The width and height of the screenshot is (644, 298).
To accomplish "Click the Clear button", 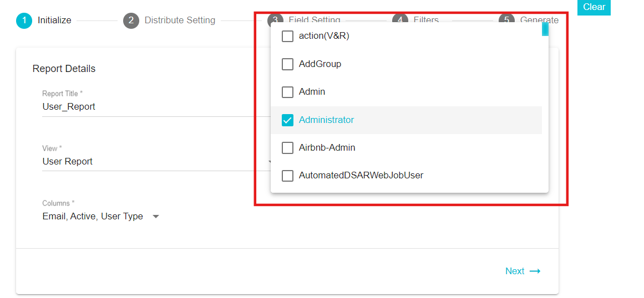I will click(594, 7).
